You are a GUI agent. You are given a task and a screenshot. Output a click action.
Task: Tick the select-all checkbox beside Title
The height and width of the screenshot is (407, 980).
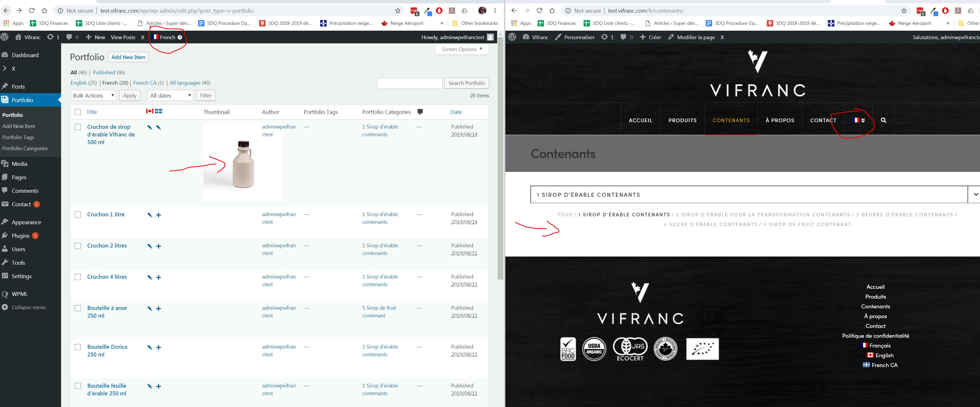click(x=78, y=112)
